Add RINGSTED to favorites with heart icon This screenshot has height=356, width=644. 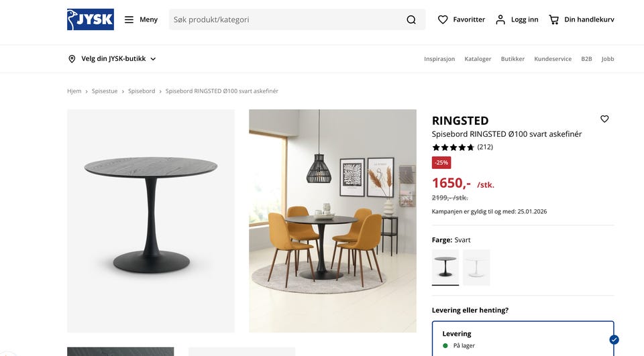(x=604, y=119)
